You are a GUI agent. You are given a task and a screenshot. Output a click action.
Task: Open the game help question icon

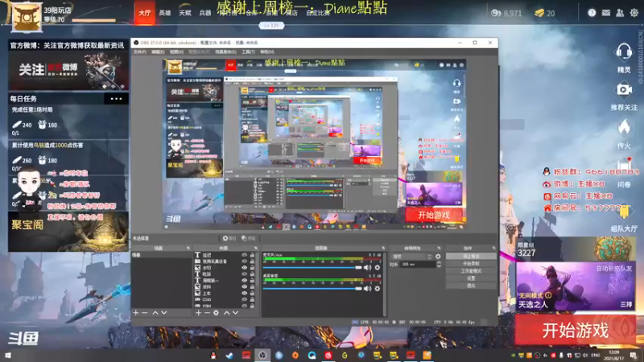[592, 13]
